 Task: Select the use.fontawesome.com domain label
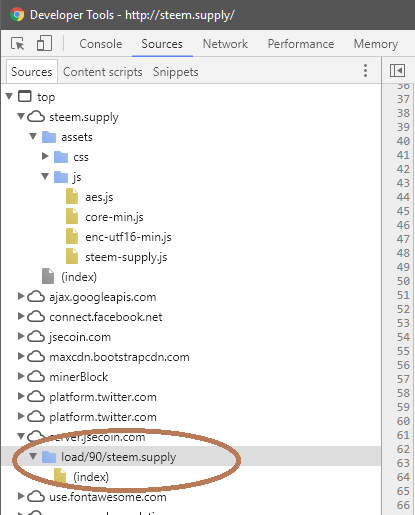coord(108,497)
